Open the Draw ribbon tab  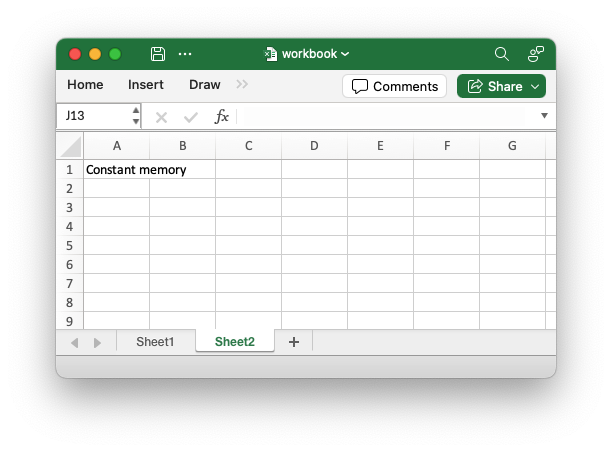pyautogui.click(x=205, y=85)
